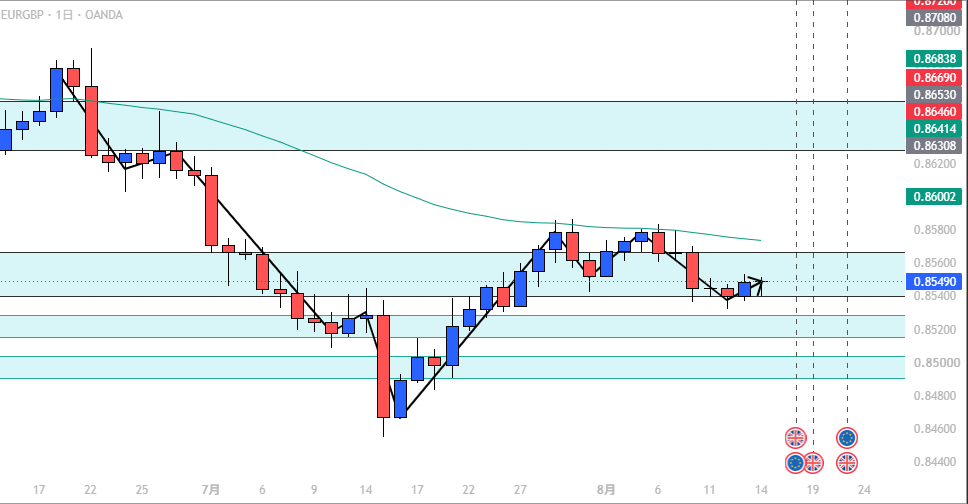968x504 pixels.
Task: Open EU event icon partly covered by UK flag
Action: point(794,463)
